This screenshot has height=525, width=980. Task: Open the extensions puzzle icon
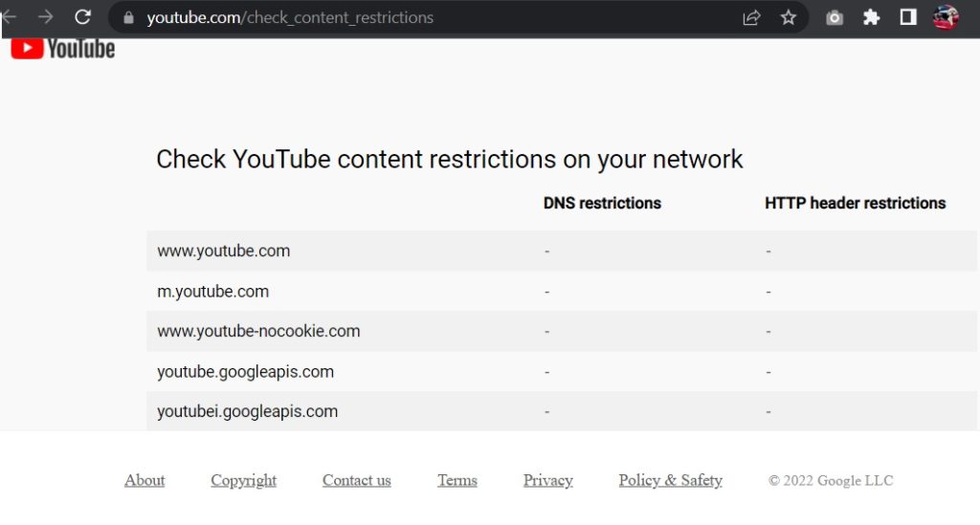[871, 17]
